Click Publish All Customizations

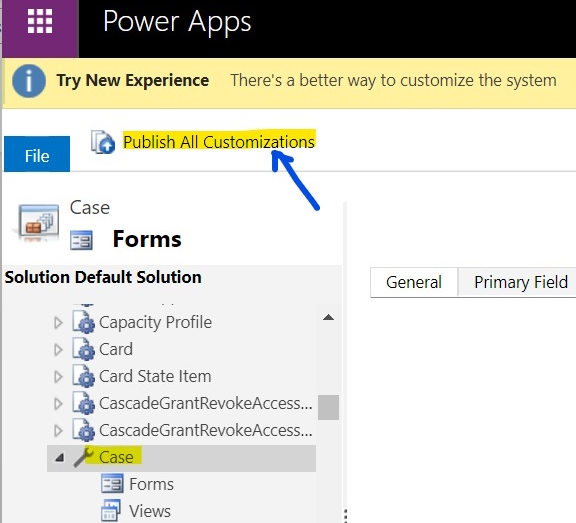point(219,142)
